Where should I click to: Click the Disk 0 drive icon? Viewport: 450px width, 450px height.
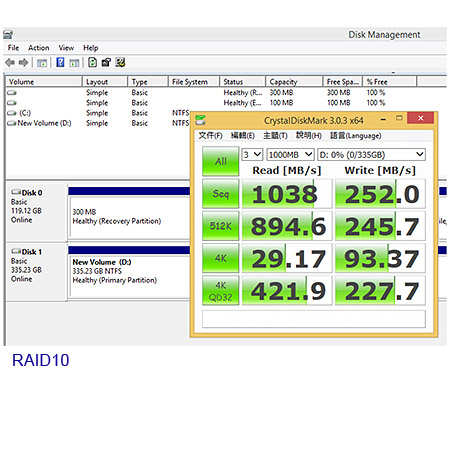pos(16,192)
